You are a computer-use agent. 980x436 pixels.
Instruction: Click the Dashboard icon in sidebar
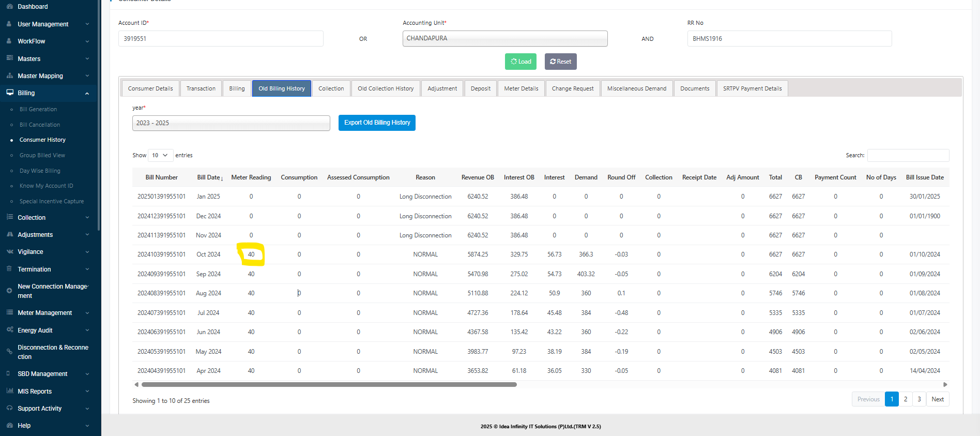coord(9,7)
